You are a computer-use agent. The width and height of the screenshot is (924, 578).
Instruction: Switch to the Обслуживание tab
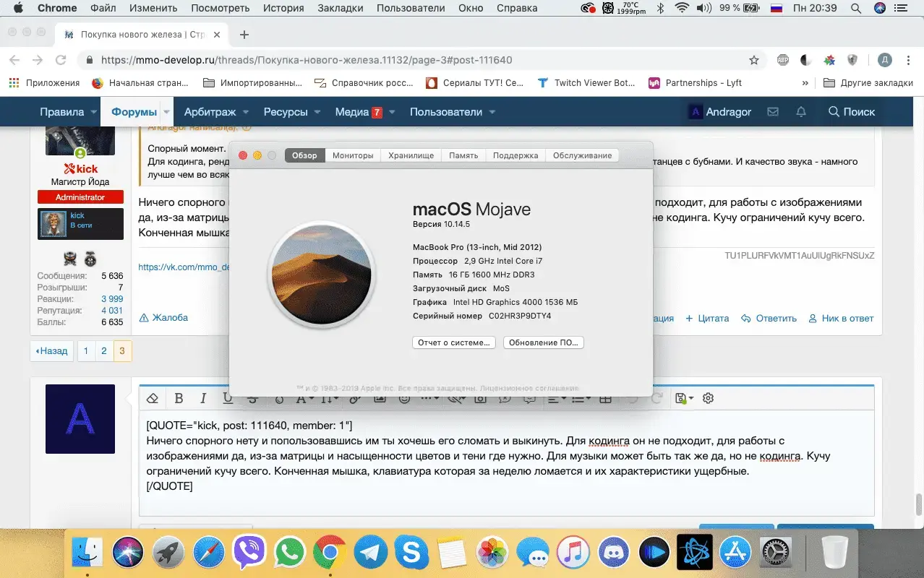[582, 155]
